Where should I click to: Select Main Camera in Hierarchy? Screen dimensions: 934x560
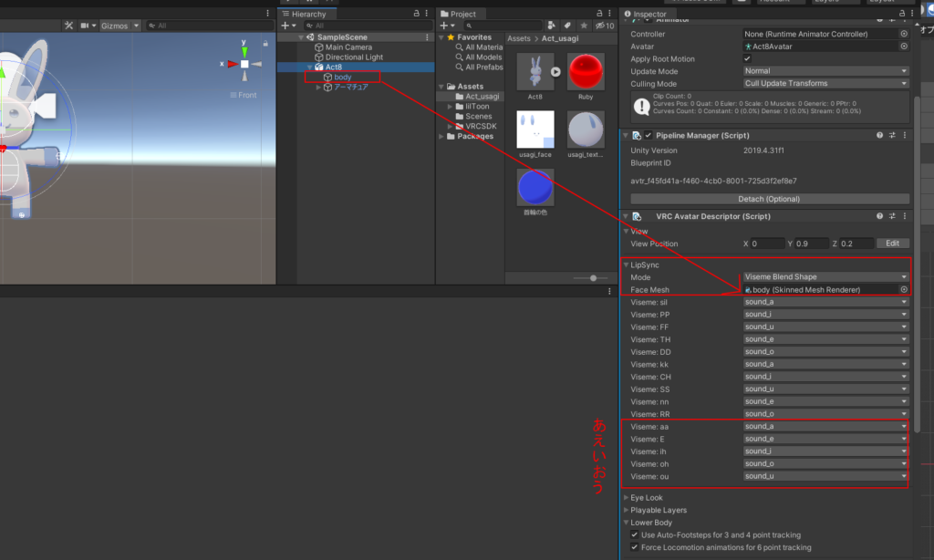pos(348,47)
